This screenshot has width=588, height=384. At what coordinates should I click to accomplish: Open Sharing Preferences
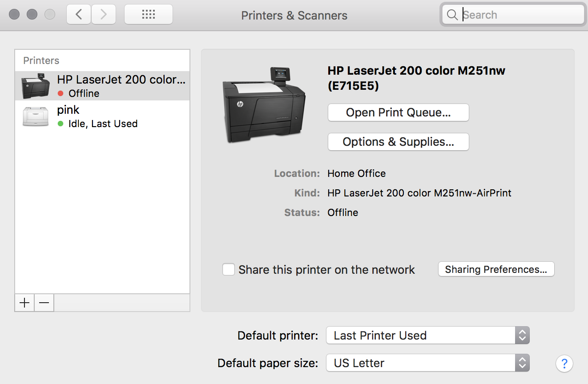(496, 269)
